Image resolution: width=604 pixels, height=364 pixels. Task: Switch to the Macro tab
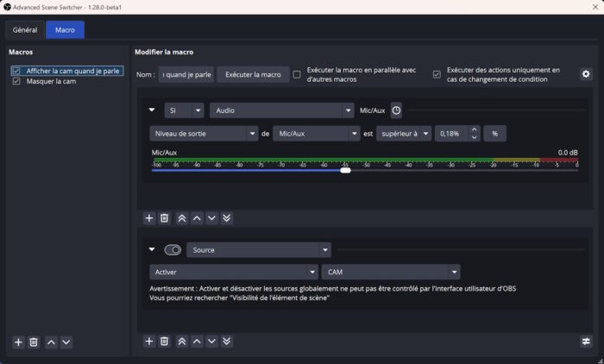click(65, 29)
